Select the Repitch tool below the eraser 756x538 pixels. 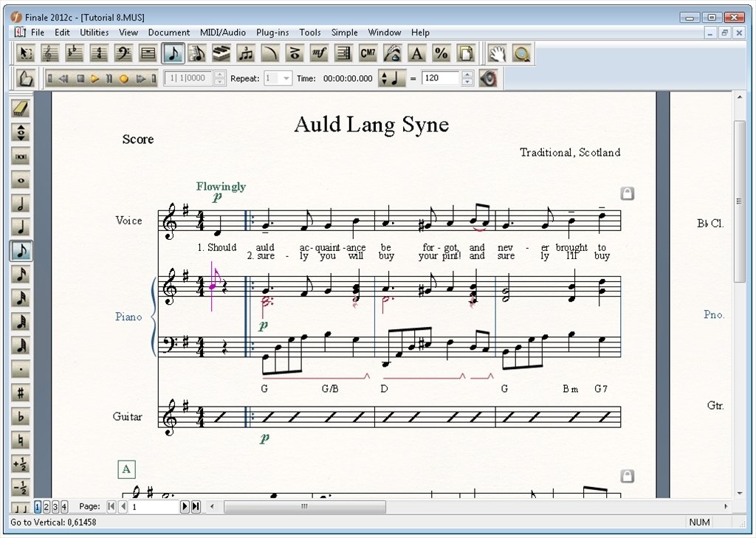click(x=21, y=132)
